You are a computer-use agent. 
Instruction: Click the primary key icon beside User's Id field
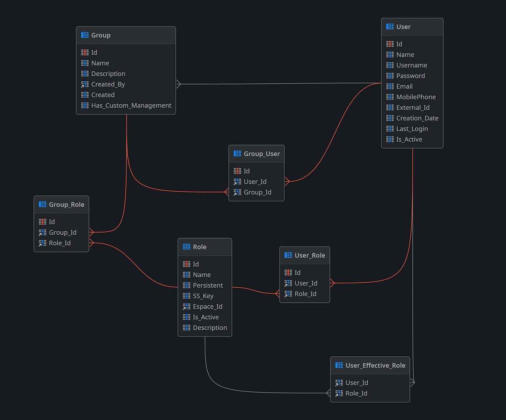(389, 44)
